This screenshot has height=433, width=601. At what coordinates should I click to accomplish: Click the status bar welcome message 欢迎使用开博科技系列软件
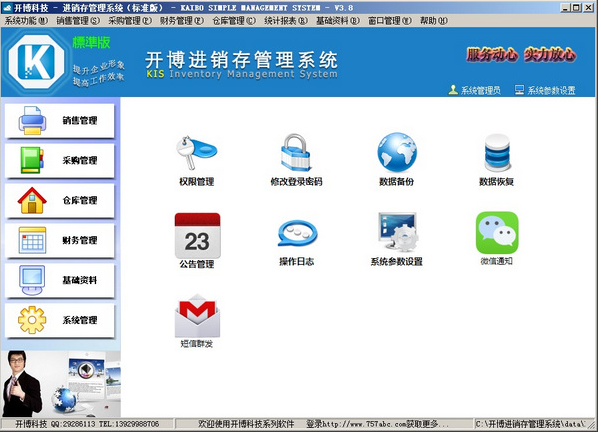pos(246,424)
